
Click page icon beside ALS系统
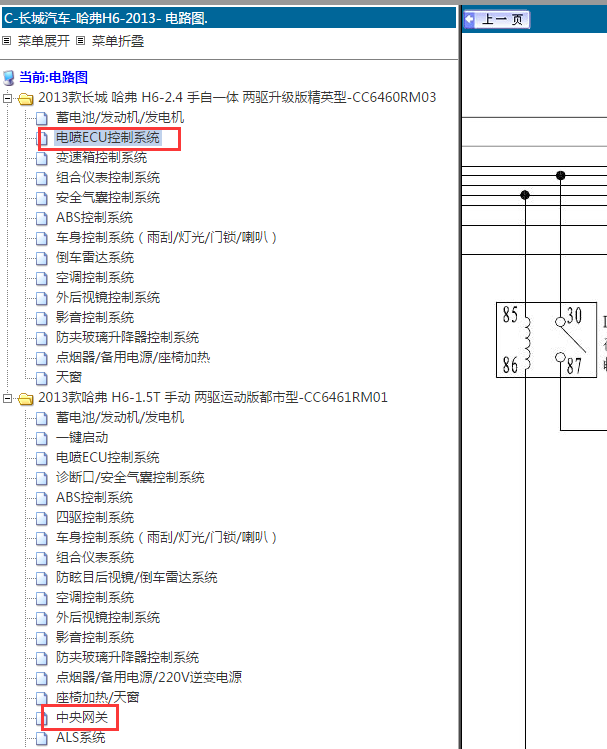[x=42, y=738]
